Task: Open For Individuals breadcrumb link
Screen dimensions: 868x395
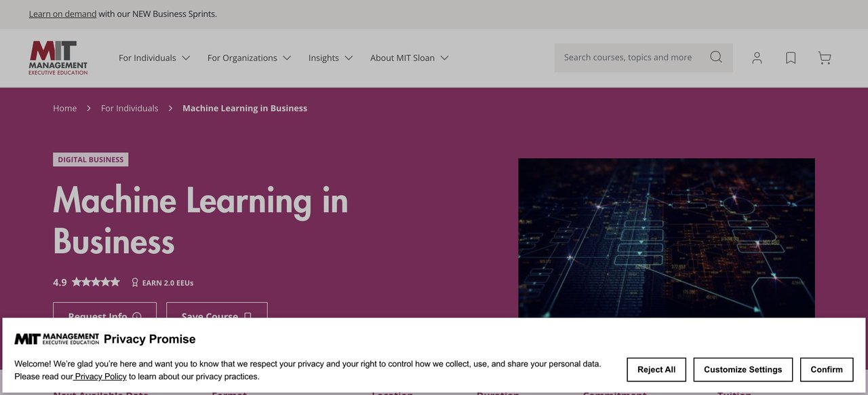Action: [x=130, y=108]
